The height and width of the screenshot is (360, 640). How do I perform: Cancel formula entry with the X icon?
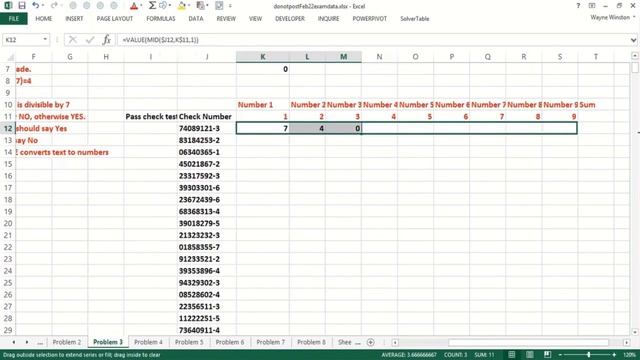click(x=73, y=40)
